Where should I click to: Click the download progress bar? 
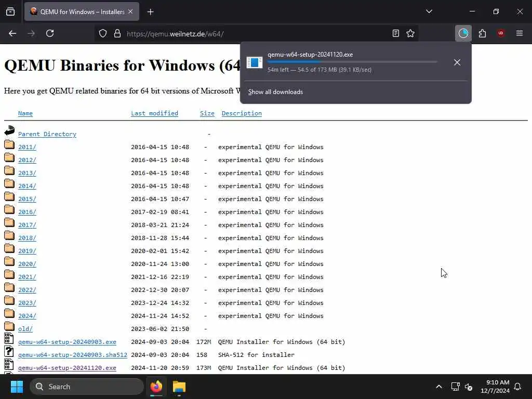tap(352, 62)
